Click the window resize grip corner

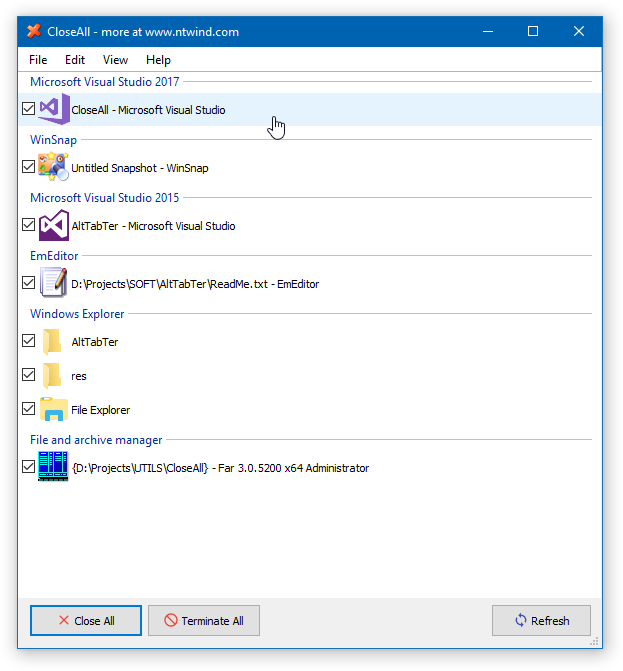[594, 641]
